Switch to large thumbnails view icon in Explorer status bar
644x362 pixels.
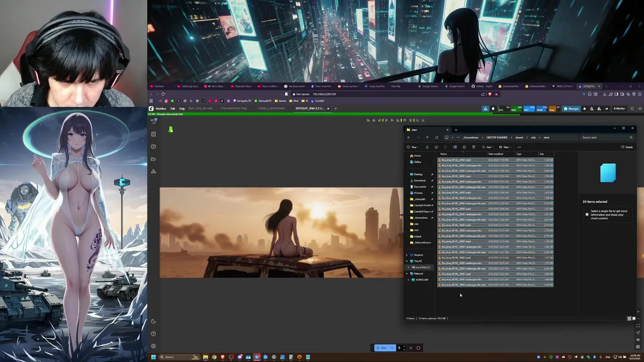634,318
